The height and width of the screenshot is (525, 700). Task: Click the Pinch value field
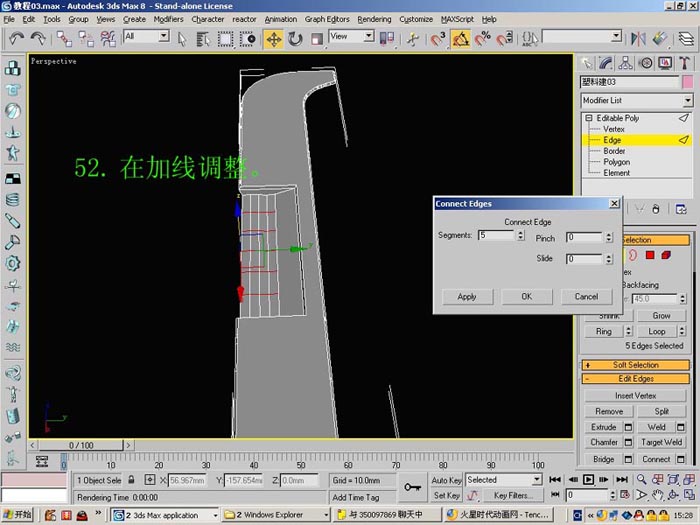click(x=584, y=237)
